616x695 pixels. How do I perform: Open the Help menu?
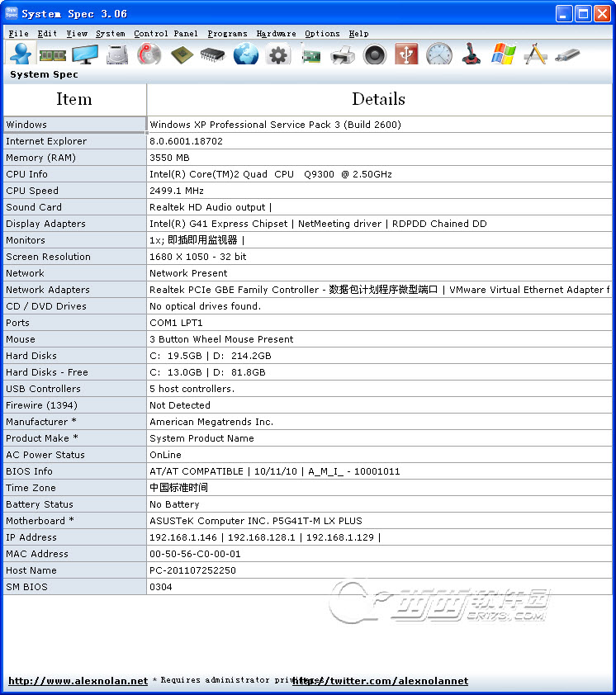[358, 34]
